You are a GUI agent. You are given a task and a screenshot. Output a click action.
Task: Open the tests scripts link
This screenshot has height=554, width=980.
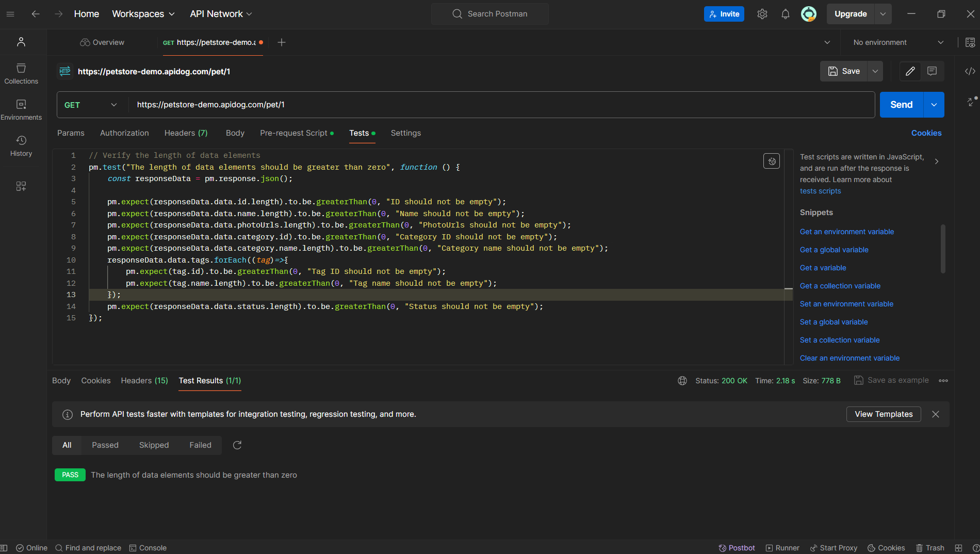click(x=820, y=191)
